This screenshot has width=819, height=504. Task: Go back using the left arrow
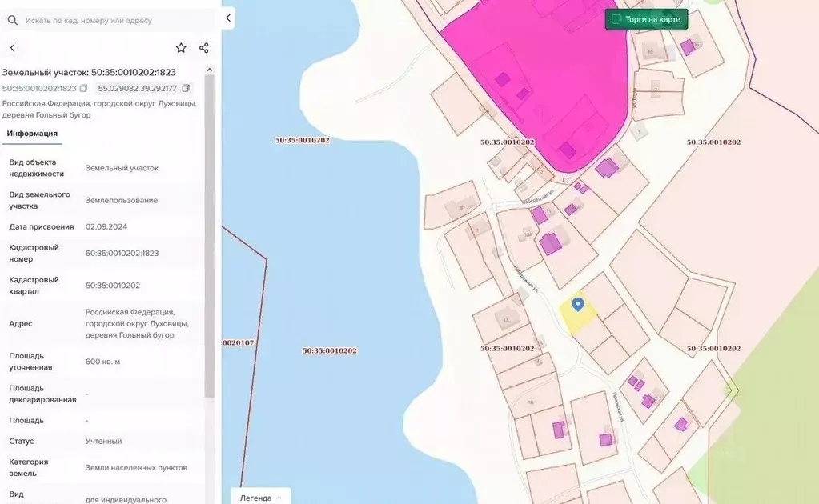(x=13, y=48)
